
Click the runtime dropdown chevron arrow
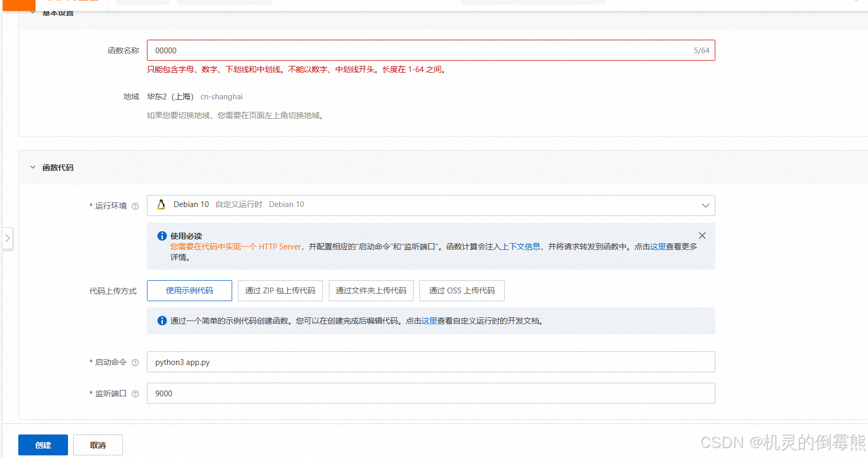pos(705,205)
